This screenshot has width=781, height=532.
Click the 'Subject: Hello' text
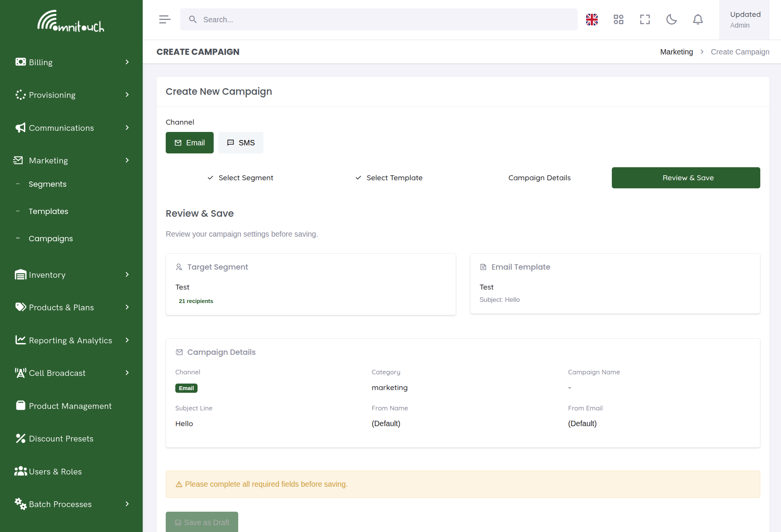499,300
